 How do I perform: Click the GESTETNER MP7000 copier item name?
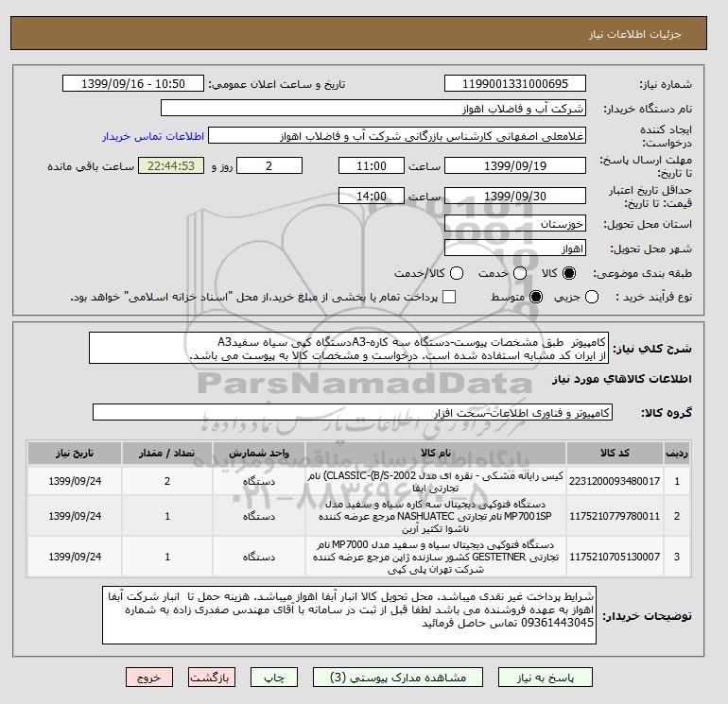point(436,557)
